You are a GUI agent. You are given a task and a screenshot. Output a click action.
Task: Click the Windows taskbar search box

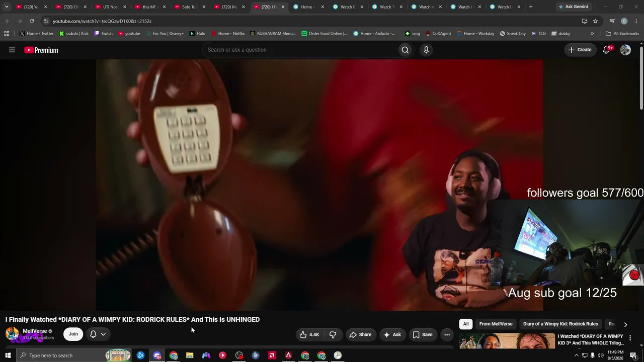click(73, 355)
